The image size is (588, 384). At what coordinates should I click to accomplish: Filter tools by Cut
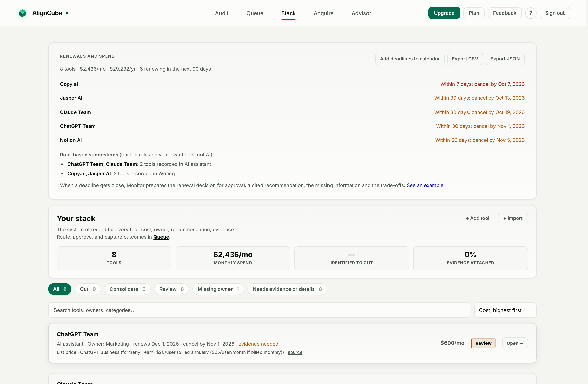click(88, 289)
